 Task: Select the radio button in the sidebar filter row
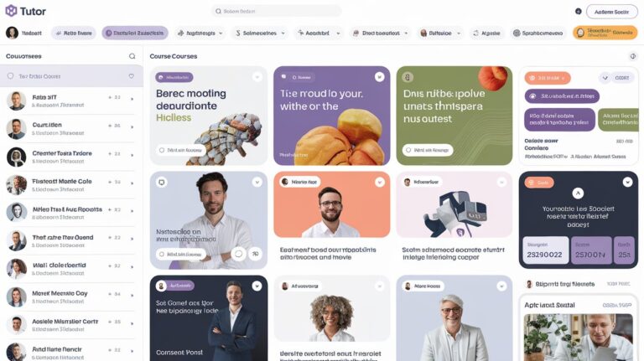(10, 76)
